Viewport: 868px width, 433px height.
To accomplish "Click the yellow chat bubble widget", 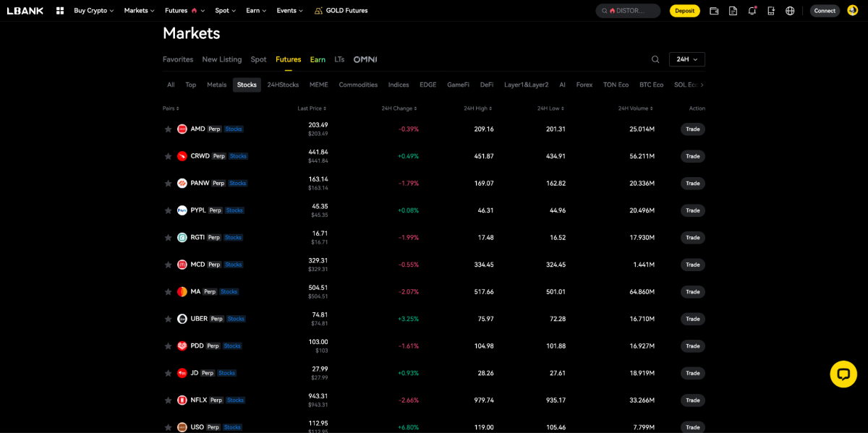I will [843, 374].
